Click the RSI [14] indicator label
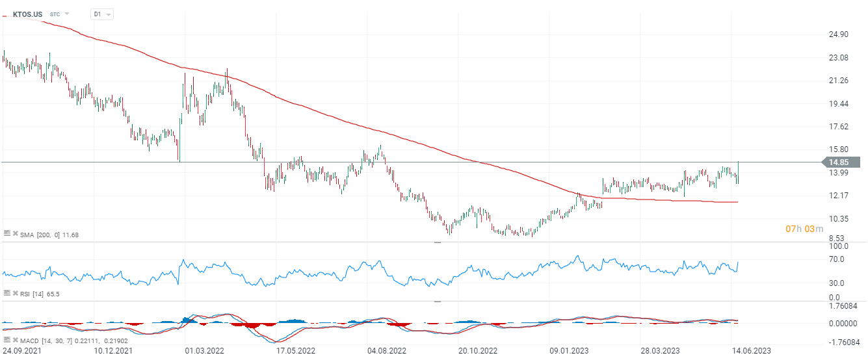Screen dimensions: 868x362 (39, 294)
